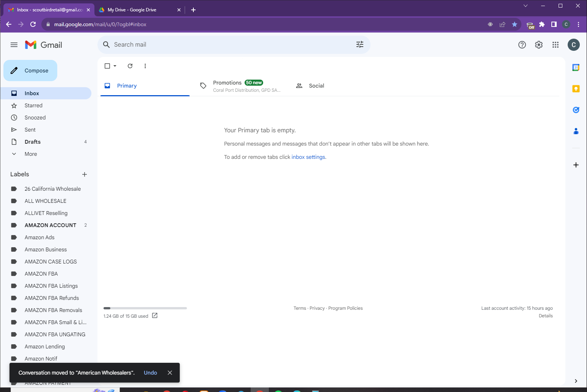Undo the conversation move
This screenshot has width=587, height=392.
coord(150,373)
